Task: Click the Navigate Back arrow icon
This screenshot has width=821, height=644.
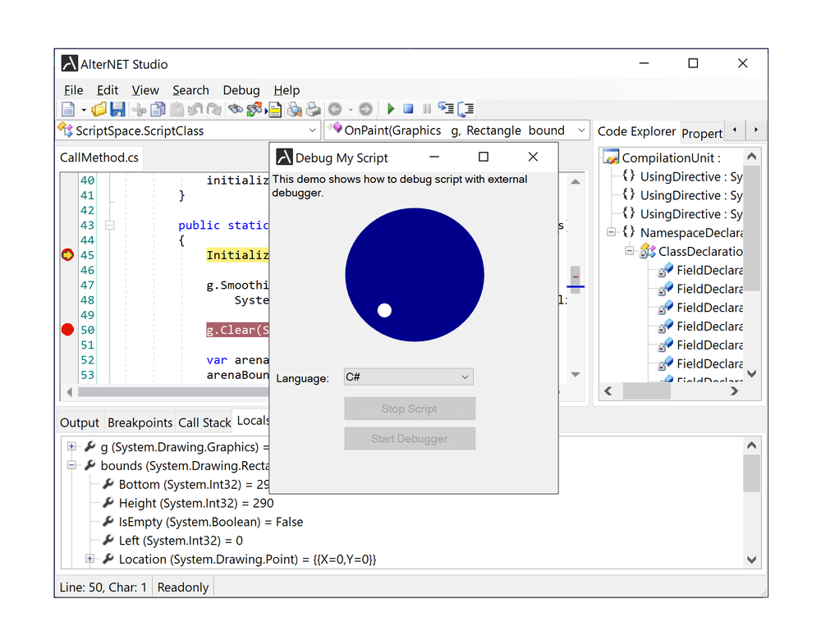Action: tap(335, 109)
